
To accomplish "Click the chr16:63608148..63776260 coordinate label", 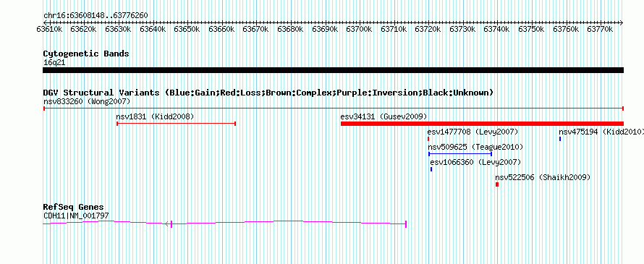I will (96, 16).
